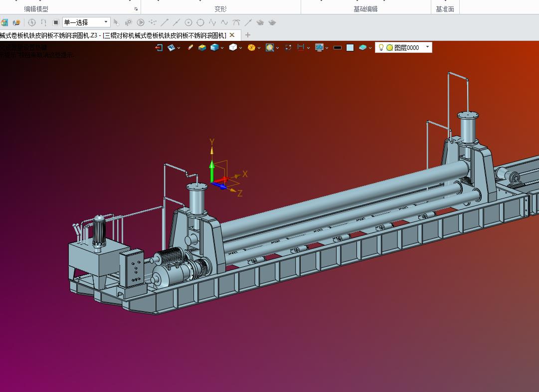
Task: Add a new tab with plus button
Action: [248, 35]
